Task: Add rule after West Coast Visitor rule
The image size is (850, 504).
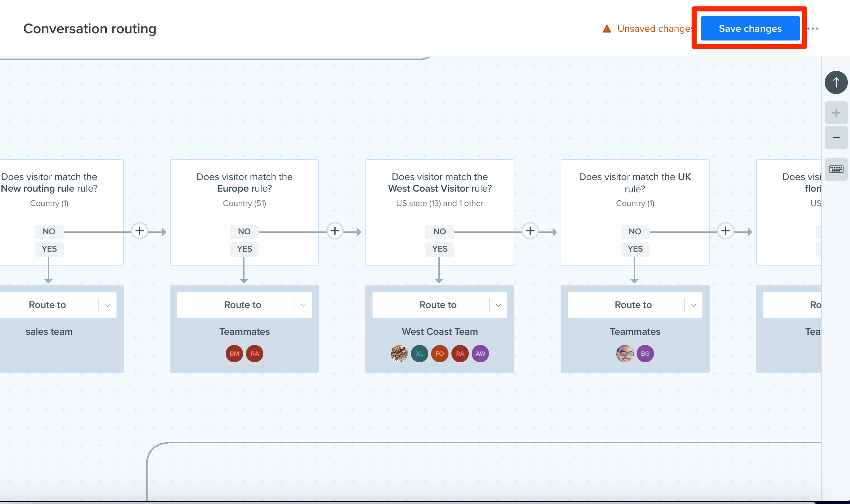Action: click(530, 231)
